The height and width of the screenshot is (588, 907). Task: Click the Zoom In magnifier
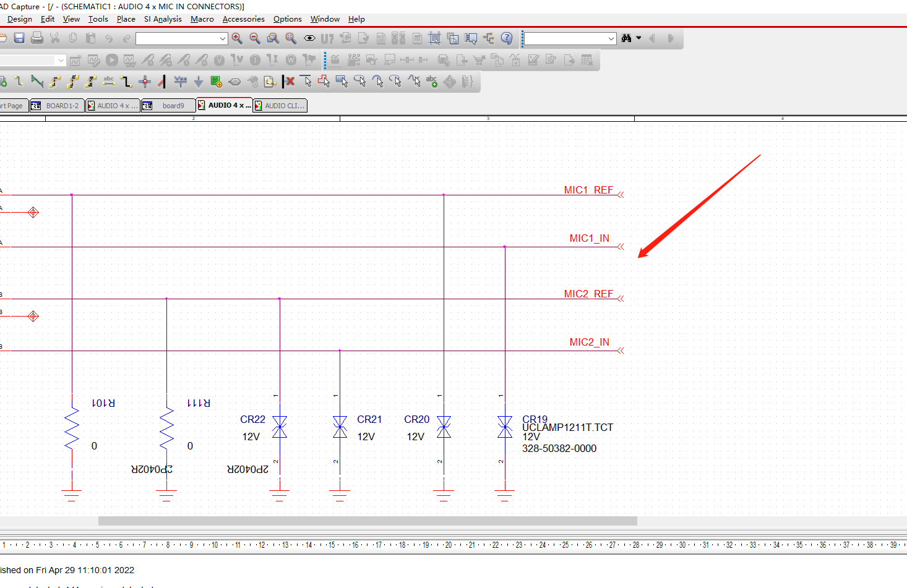pyautogui.click(x=237, y=38)
